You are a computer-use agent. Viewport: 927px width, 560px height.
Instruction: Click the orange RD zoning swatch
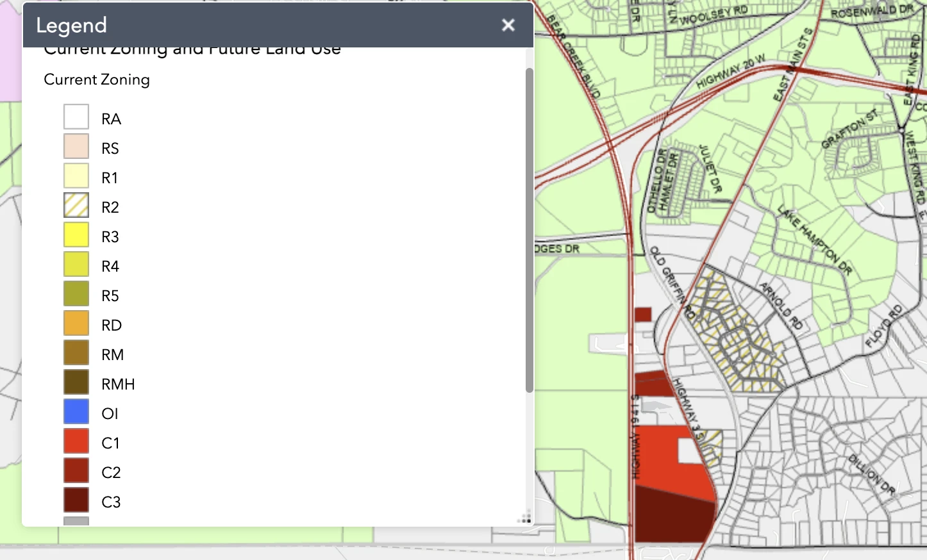(76, 324)
